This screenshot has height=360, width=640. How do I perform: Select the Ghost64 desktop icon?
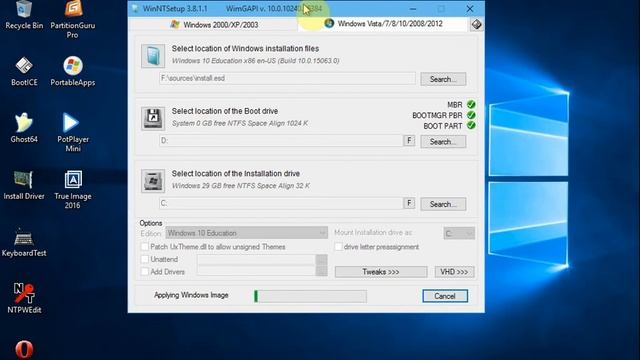[x=24, y=128]
